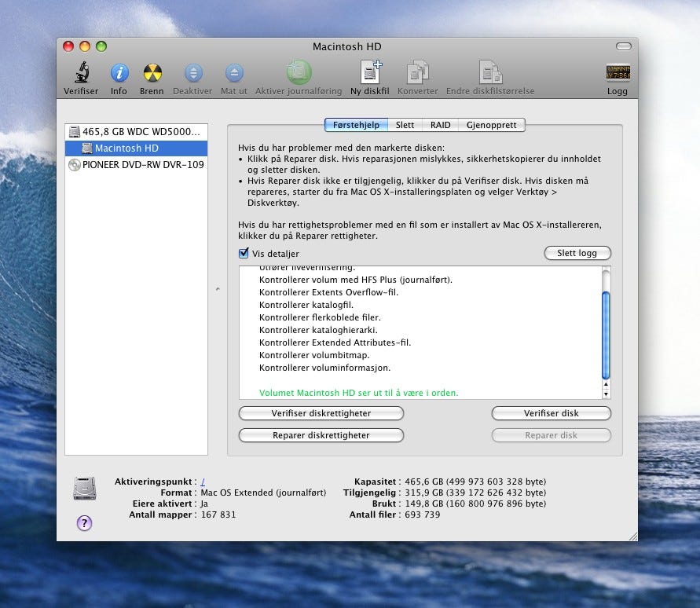
Task: Click the Verifiser diskrettigheter button
Action: (x=321, y=413)
